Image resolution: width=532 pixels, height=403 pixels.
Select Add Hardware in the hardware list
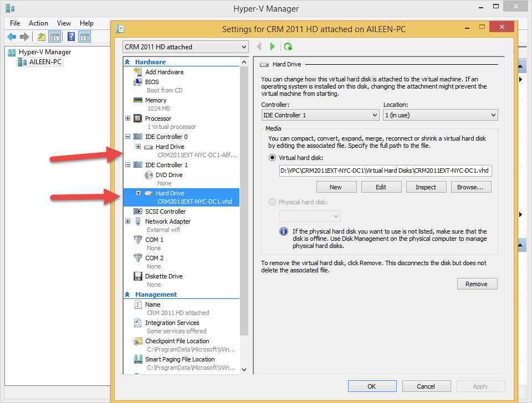pos(165,72)
